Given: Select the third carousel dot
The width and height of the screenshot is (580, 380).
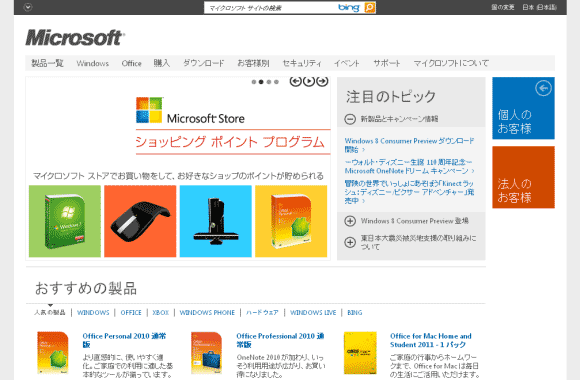Looking at the screenshot, I should click(x=269, y=82).
